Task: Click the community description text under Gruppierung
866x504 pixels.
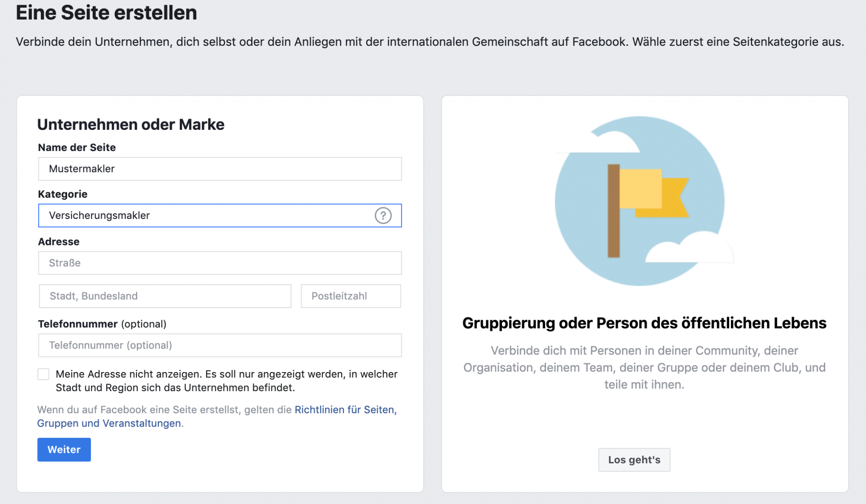Action: (644, 367)
